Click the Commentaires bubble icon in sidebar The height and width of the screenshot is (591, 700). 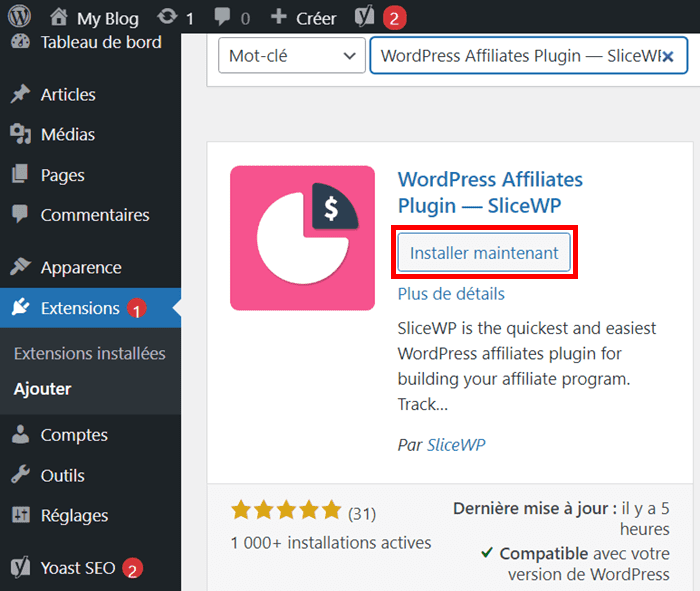click(20, 214)
